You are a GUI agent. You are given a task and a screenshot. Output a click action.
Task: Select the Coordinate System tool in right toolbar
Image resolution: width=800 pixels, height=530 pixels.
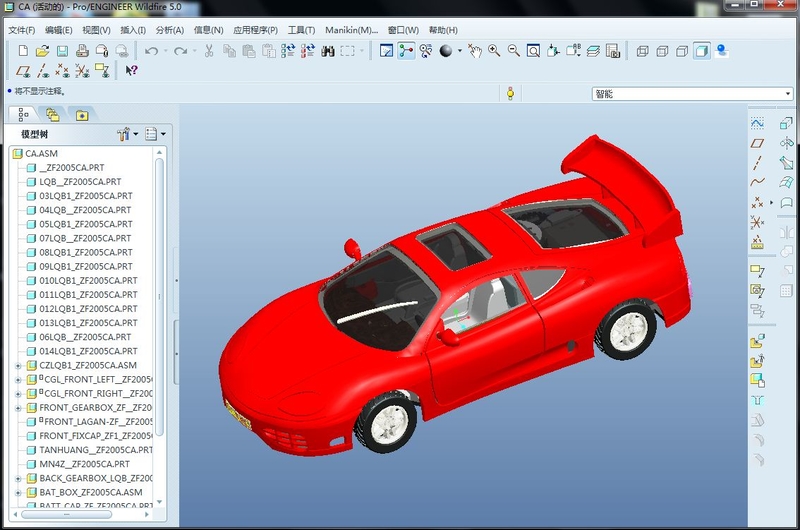point(757,222)
